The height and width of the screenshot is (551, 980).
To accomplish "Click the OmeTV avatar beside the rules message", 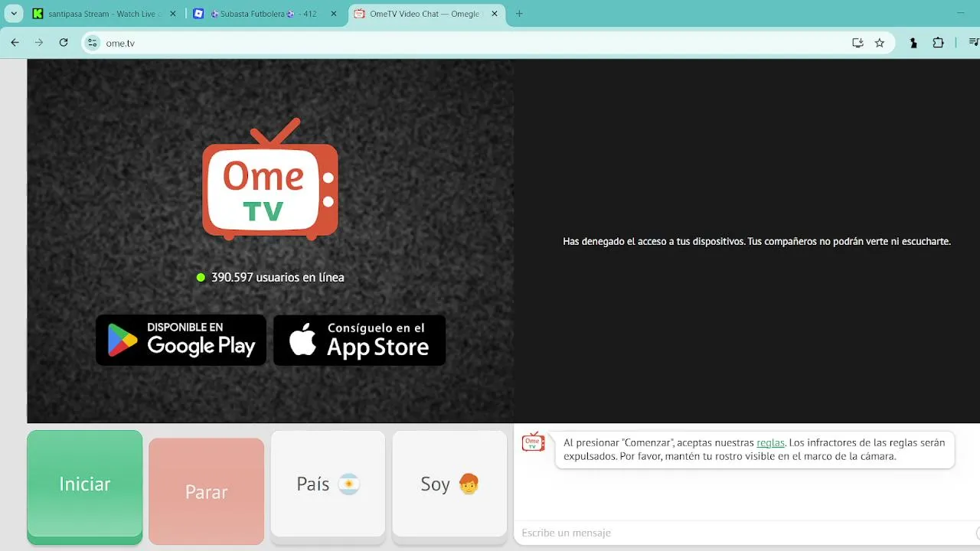I will point(533,442).
